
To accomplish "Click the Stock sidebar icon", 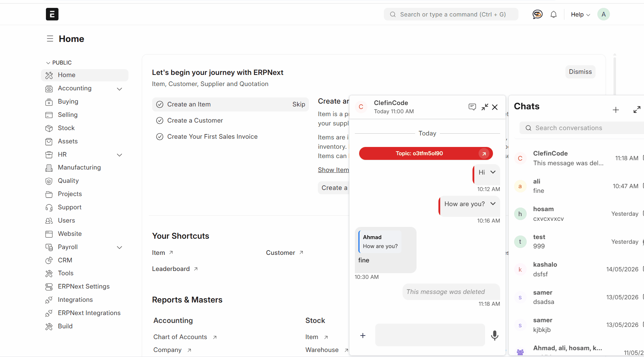I will point(49,128).
